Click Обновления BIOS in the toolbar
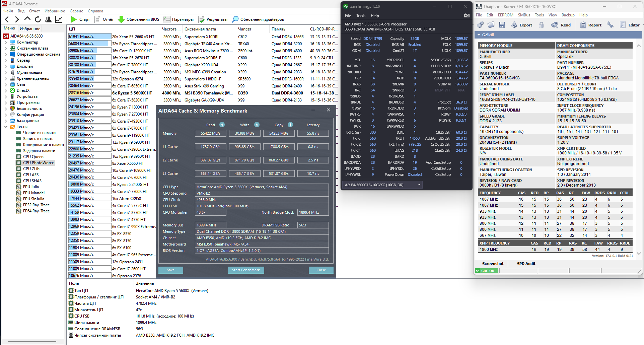Screen dimensions: 644x345 point(139,19)
